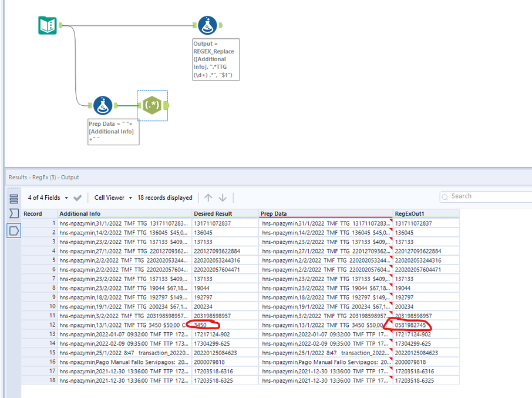The width and height of the screenshot is (532, 398).
Task: Select Desired Result cell 136045
Action: click(225, 233)
